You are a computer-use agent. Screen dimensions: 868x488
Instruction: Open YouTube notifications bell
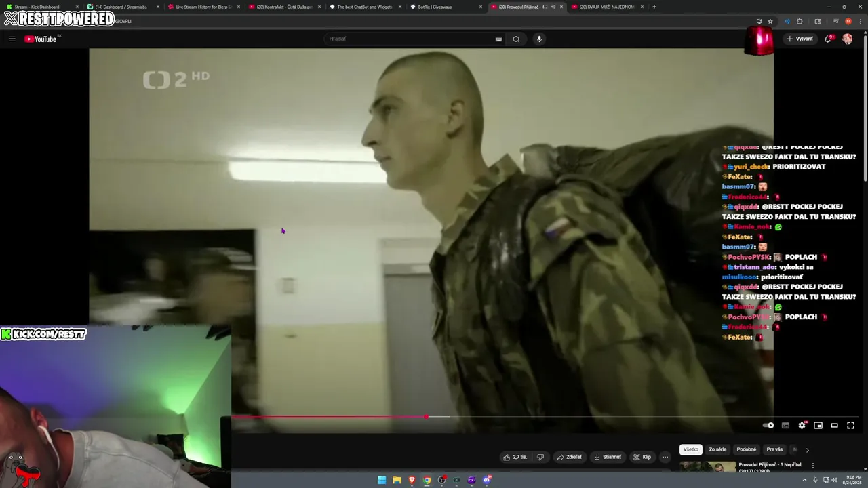828,39
